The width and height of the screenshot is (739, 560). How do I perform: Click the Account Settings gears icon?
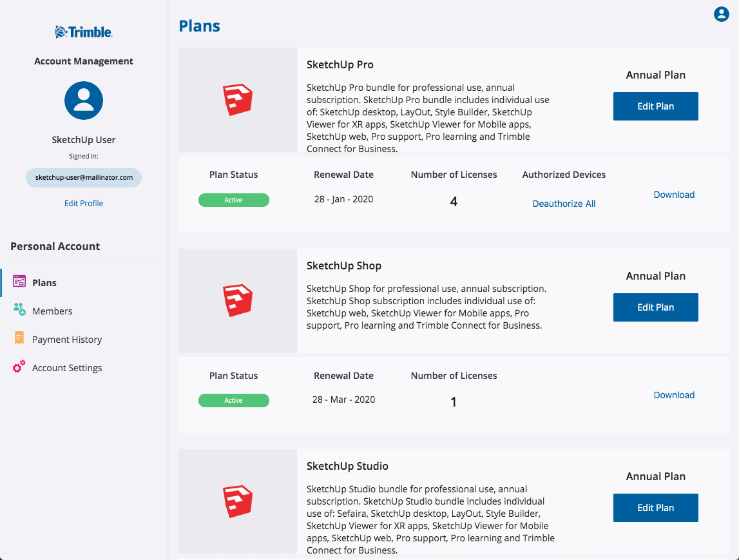coord(19,366)
